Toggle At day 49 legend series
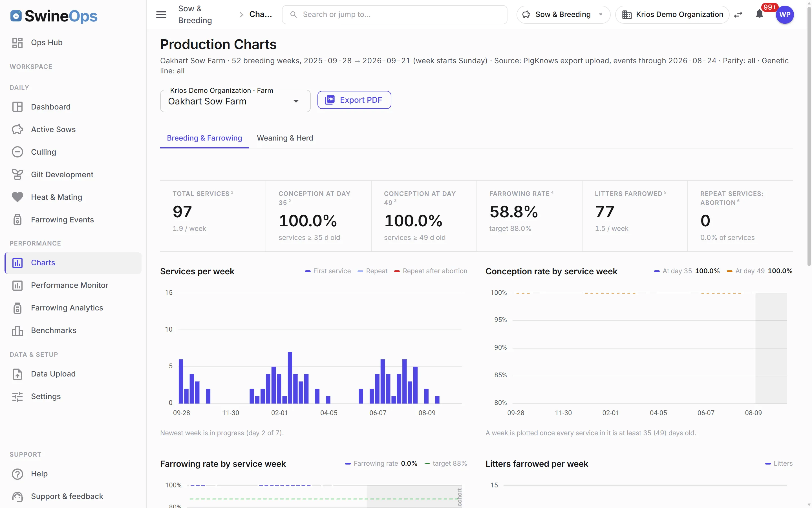The width and height of the screenshot is (812, 508). coord(759,271)
